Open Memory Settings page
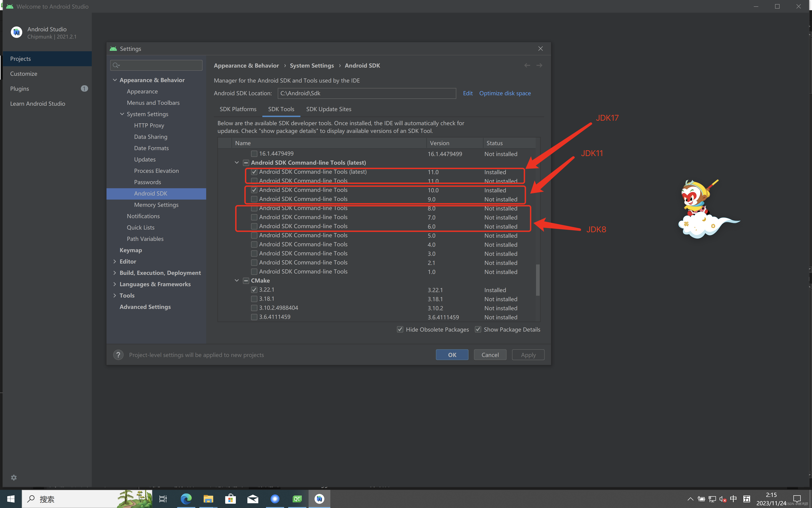 156,205
